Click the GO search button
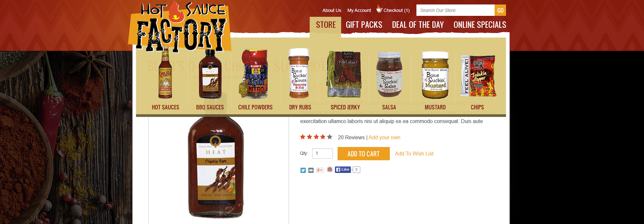 click(500, 10)
